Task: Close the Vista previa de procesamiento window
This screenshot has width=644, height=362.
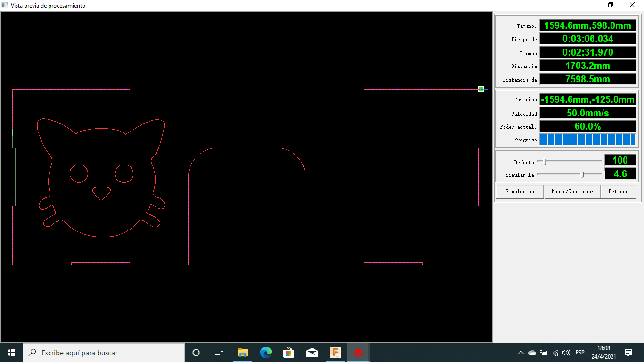Action: tap(633, 5)
